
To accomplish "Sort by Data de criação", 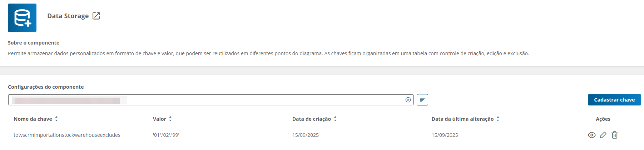I will (x=335, y=119).
